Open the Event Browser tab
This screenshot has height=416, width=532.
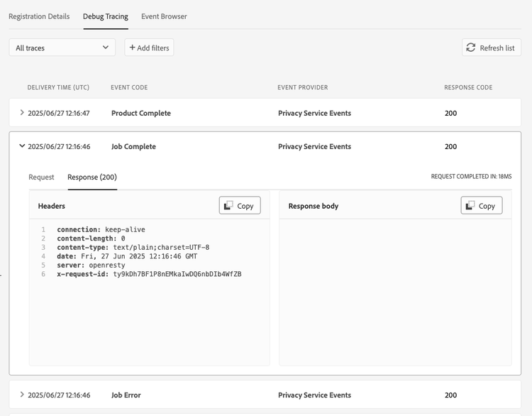click(164, 16)
